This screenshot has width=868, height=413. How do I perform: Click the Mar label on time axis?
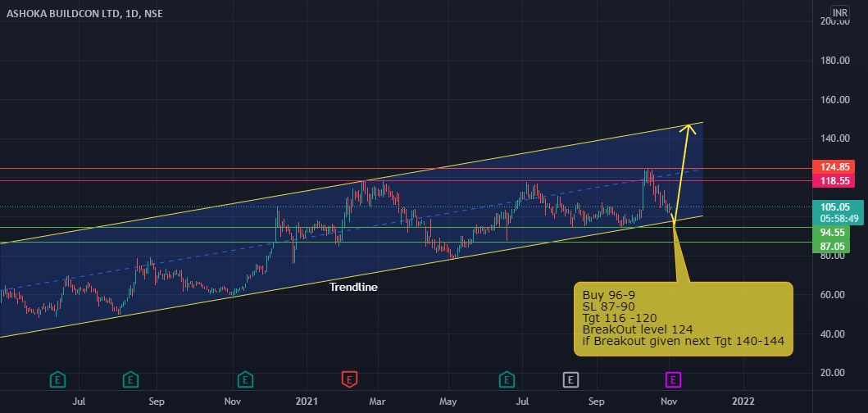click(x=378, y=400)
